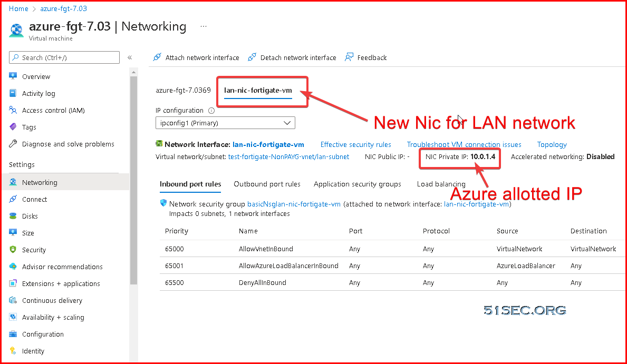Select the lan-nic-fortigate-vm NIC tab
Screen dimensions: 627x364
pyautogui.click(x=258, y=90)
